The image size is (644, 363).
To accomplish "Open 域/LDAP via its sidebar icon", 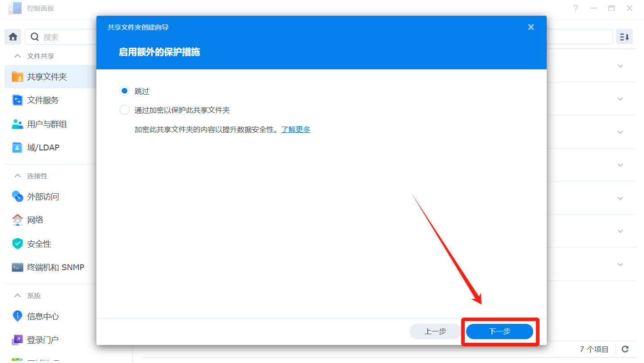I will (17, 147).
